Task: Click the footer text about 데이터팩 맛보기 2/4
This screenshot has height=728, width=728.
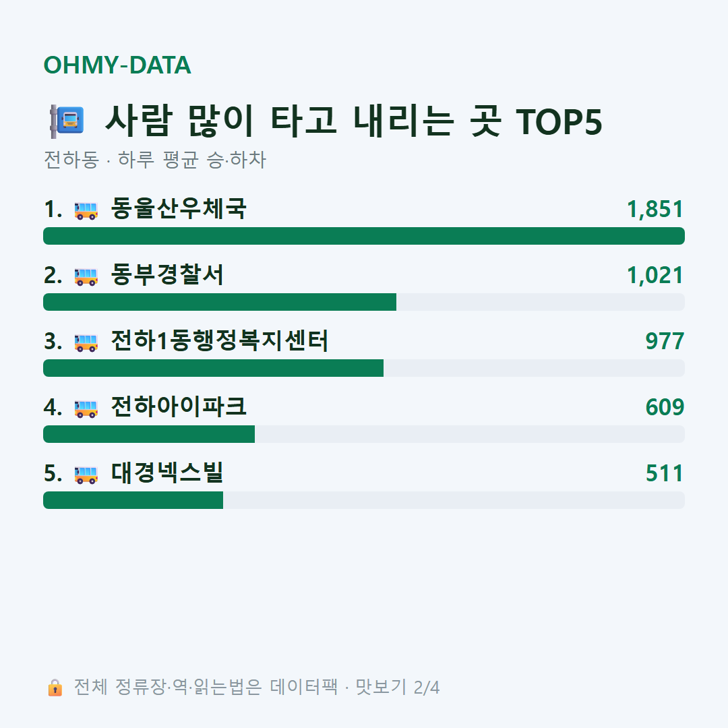Action: (x=257, y=687)
